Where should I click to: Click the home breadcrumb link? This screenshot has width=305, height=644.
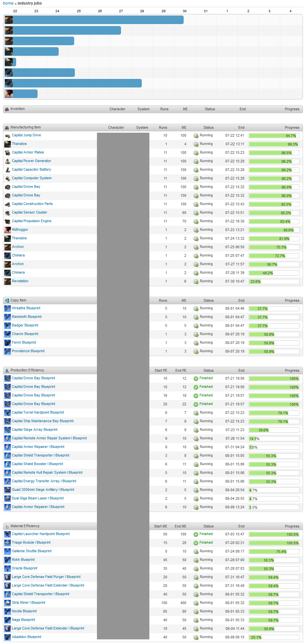tap(8, 3)
